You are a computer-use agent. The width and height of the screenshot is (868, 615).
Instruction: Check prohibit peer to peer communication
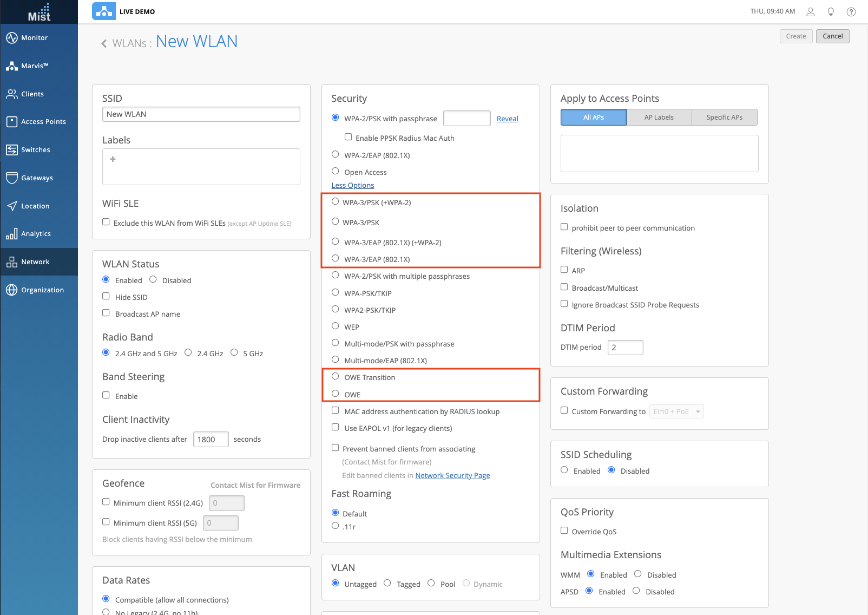pyautogui.click(x=564, y=227)
